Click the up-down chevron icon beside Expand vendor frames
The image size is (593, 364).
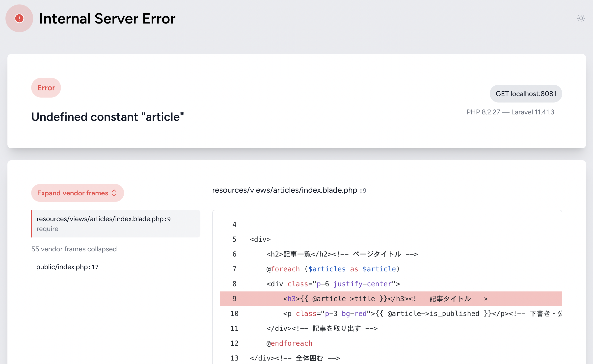pos(114,193)
